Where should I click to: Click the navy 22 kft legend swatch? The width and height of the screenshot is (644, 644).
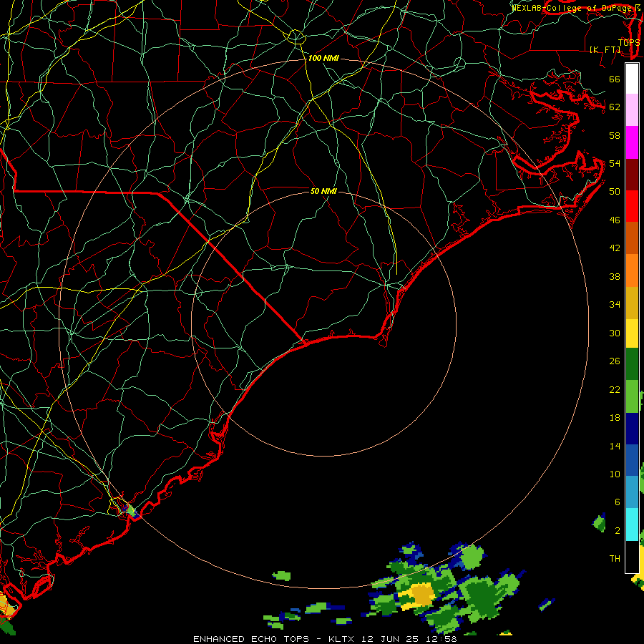coord(632,429)
